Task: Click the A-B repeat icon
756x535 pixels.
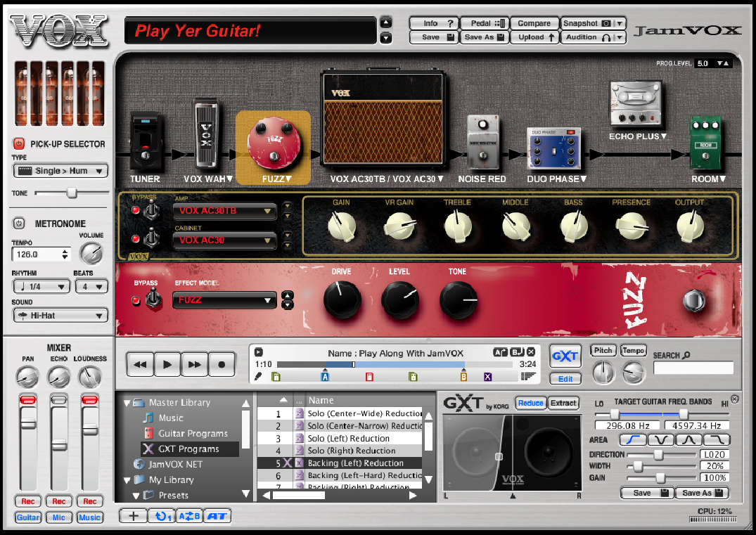Action: point(189,516)
